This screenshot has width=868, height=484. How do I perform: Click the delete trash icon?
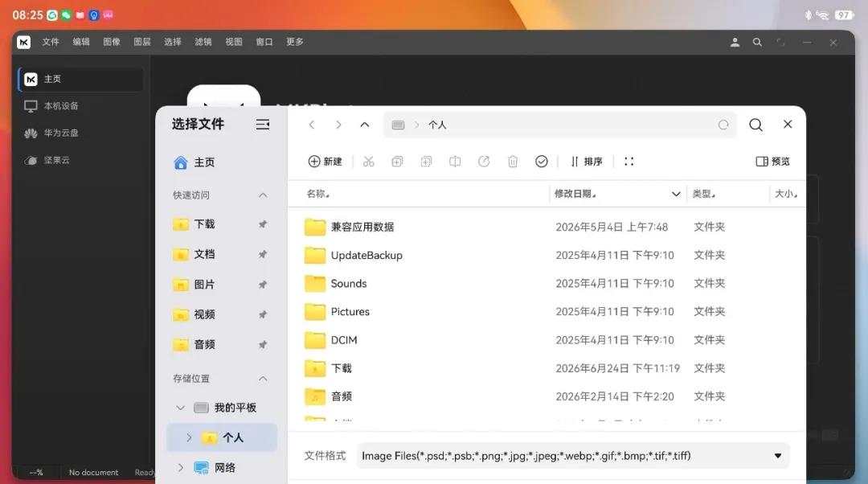(513, 161)
